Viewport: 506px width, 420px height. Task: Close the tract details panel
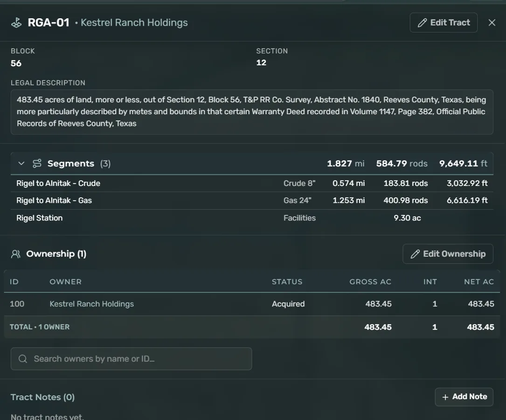pyautogui.click(x=492, y=22)
